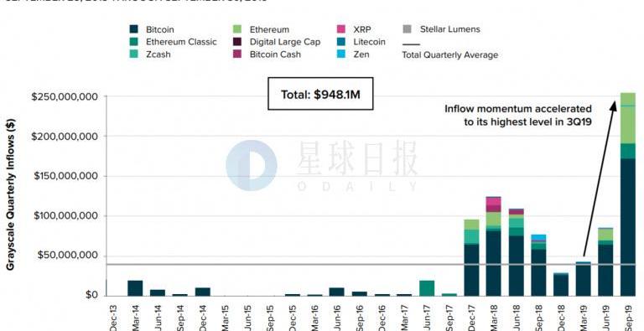Click the Total: $948.1M box
The image size is (644, 331).
[x=320, y=94]
